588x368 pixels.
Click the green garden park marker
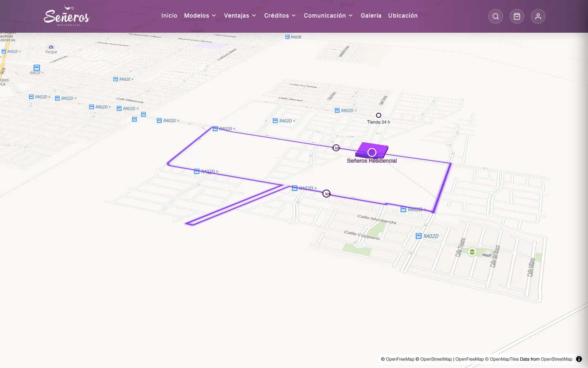[472, 251]
